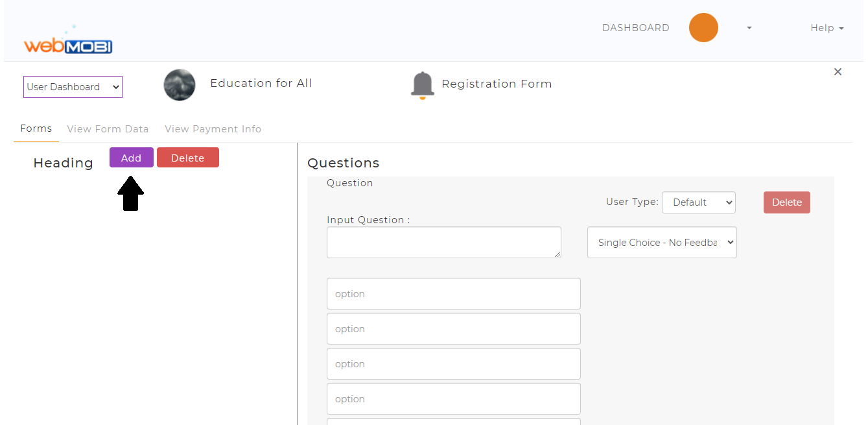Click the Education for All event thumbnail

click(x=180, y=84)
